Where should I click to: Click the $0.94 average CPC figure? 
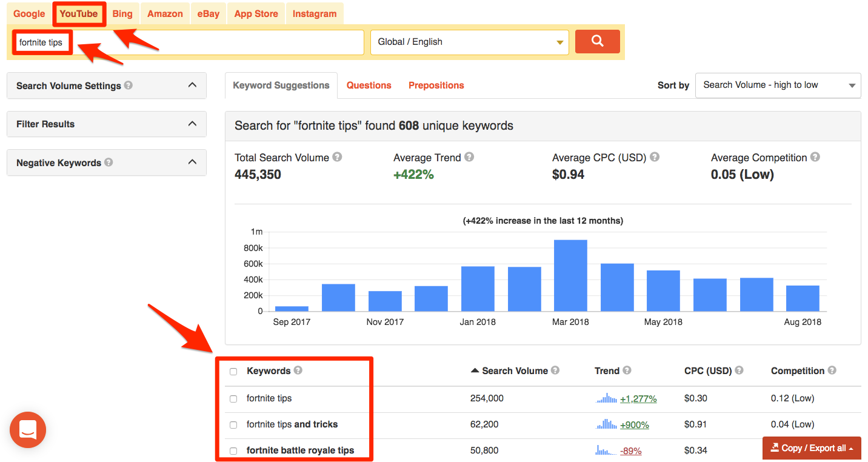pos(569,175)
